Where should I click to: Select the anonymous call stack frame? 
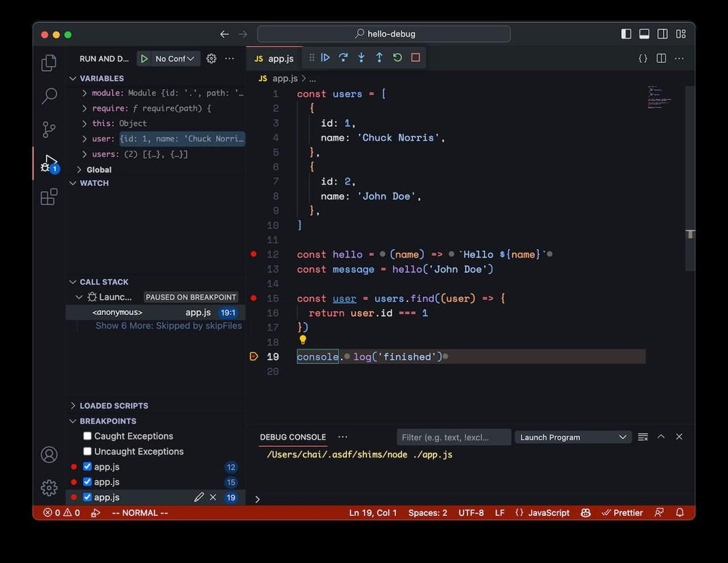click(x=156, y=312)
